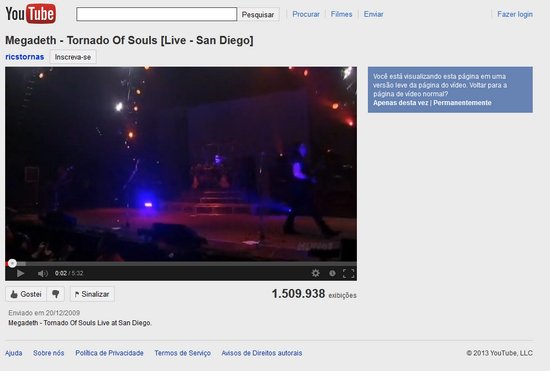Choose Permanentemente option
The width and height of the screenshot is (550, 371).
tap(462, 103)
